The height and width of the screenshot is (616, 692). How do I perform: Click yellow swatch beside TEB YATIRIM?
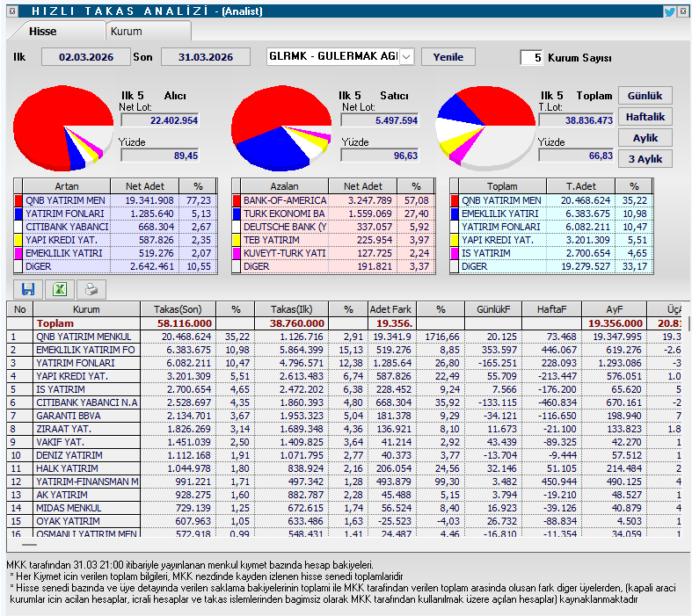(237, 240)
